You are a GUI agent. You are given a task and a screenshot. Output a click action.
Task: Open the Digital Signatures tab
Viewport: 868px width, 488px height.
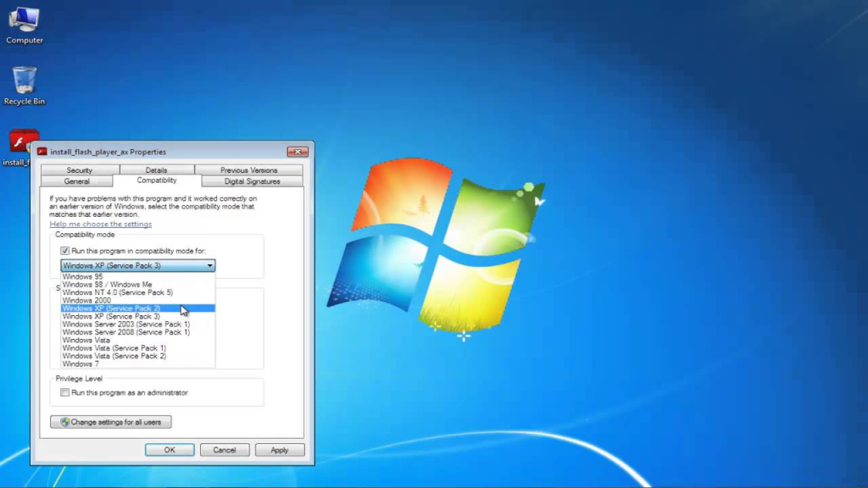pyautogui.click(x=253, y=181)
